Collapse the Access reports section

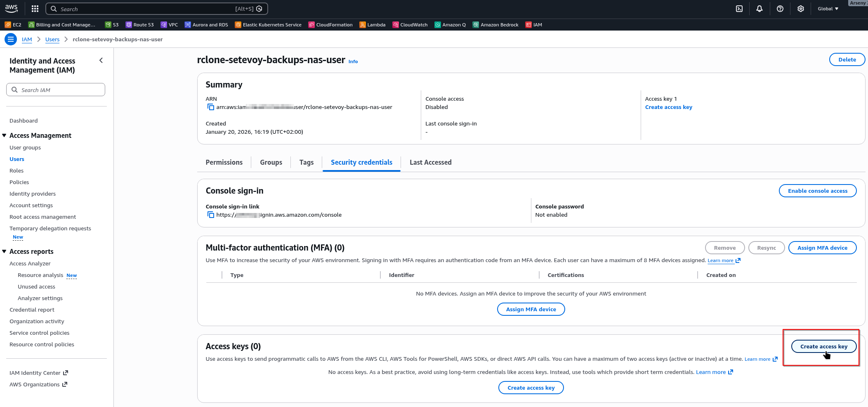tap(5, 251)
